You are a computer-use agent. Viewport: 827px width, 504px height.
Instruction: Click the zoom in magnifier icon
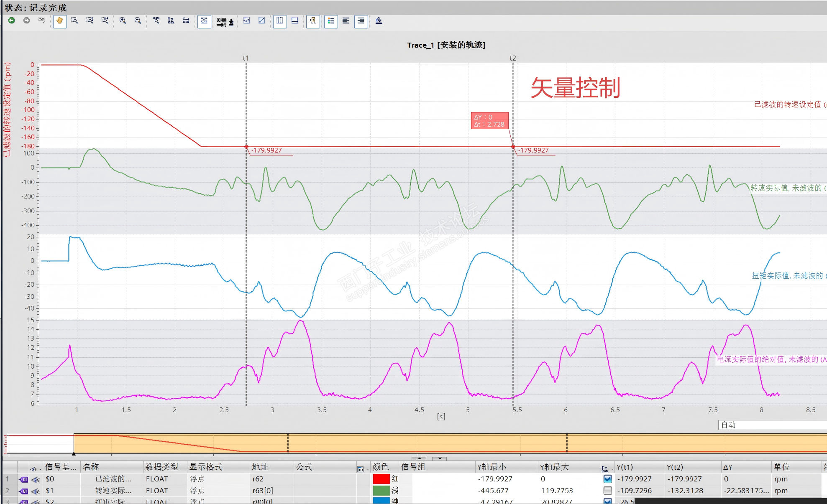tap(123, 20)
